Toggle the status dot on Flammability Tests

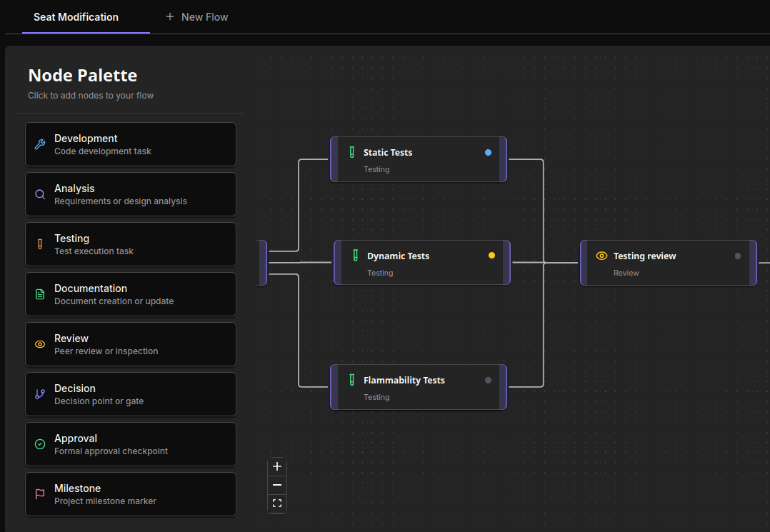pos(488,380)
